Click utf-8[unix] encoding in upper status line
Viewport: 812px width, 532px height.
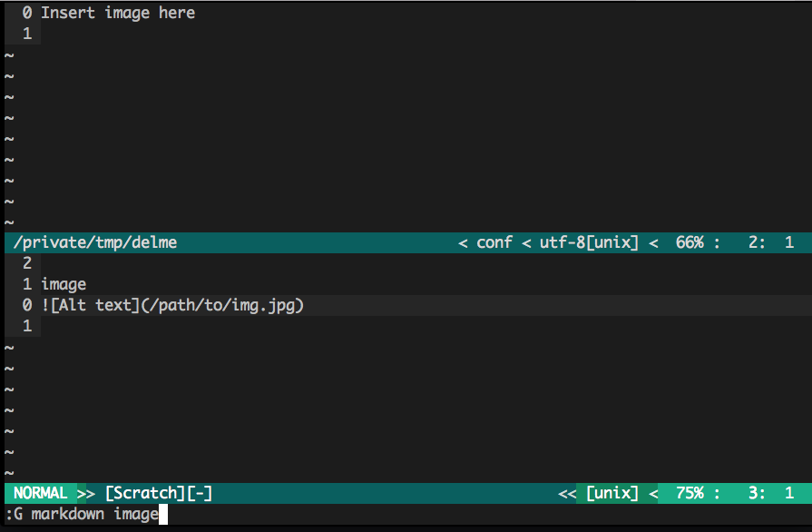pos(589,242)
